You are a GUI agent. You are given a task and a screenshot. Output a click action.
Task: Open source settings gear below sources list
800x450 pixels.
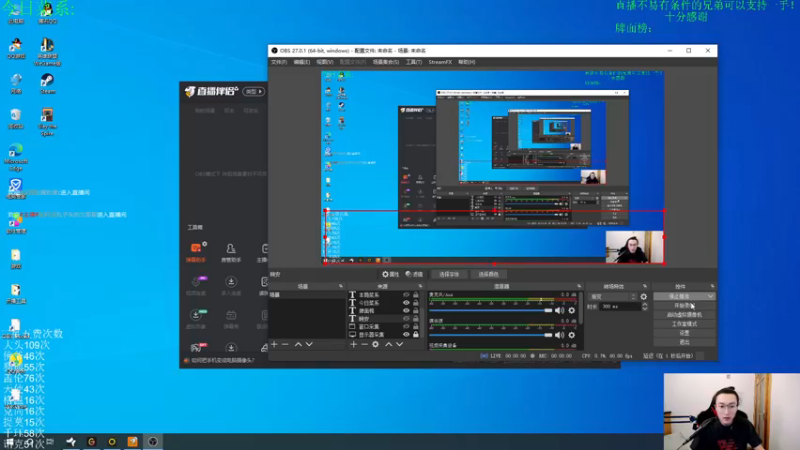pyautogui.click(x=376, y=344)
